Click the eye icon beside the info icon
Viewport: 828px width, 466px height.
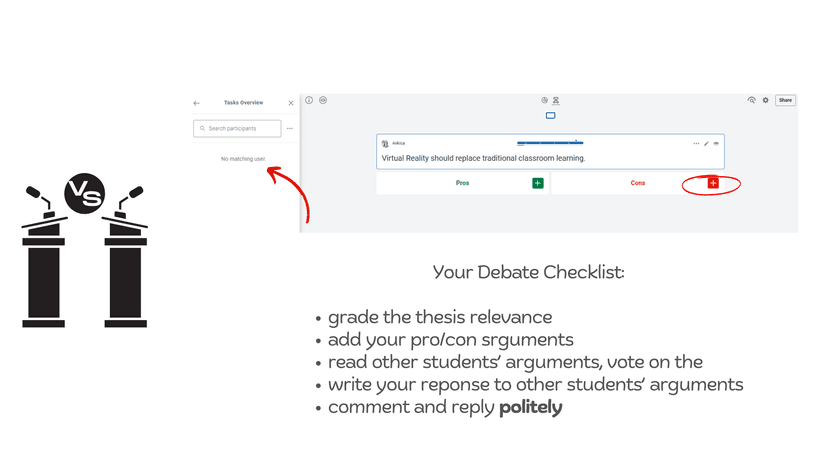(323, 100)
